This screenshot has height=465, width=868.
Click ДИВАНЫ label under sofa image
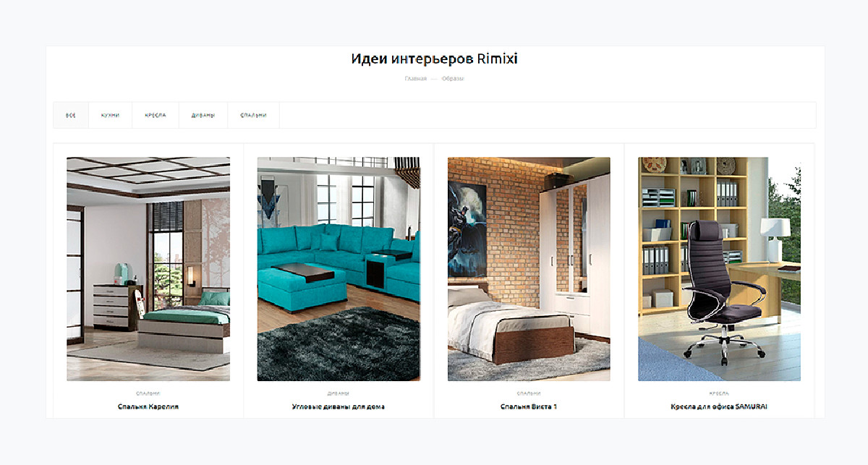click(x=339, y=393)
